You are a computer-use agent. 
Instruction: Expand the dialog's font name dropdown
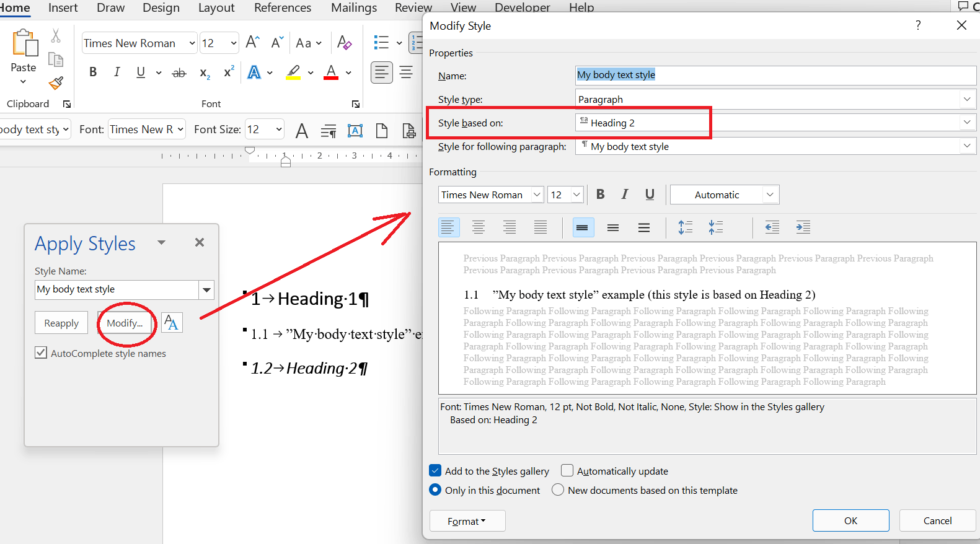[x=537, y=195]
